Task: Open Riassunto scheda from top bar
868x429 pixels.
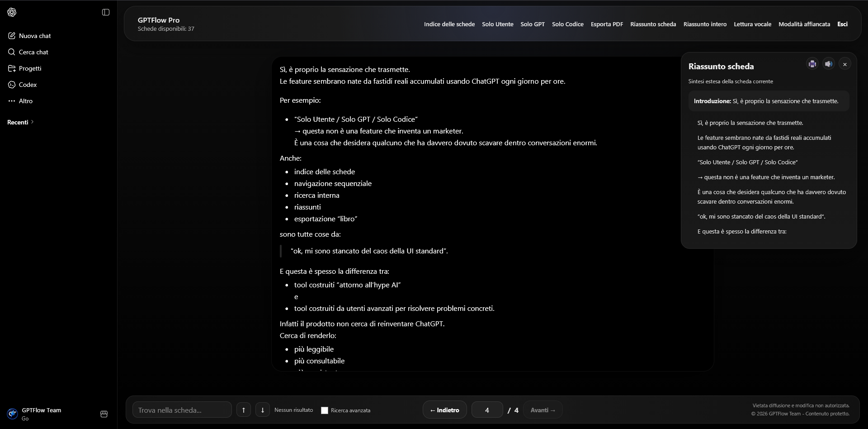Action: coord(653,24)
